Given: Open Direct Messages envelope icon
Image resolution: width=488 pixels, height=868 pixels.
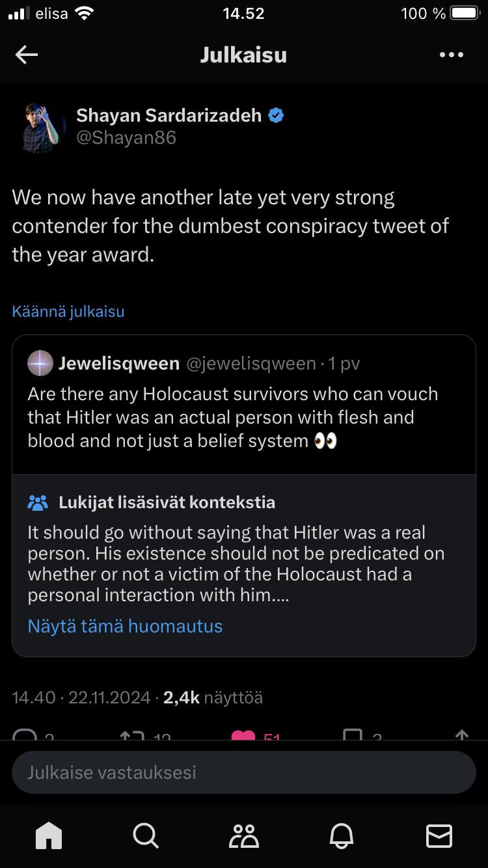Looking at the screenshot, I should [x=439, y=835].
